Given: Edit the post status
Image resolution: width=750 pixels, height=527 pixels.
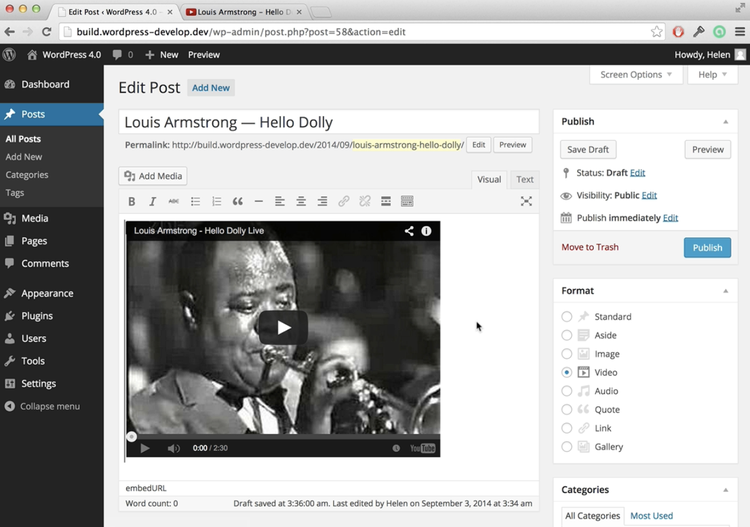Looking at the screenshot, I should [637, 173].
